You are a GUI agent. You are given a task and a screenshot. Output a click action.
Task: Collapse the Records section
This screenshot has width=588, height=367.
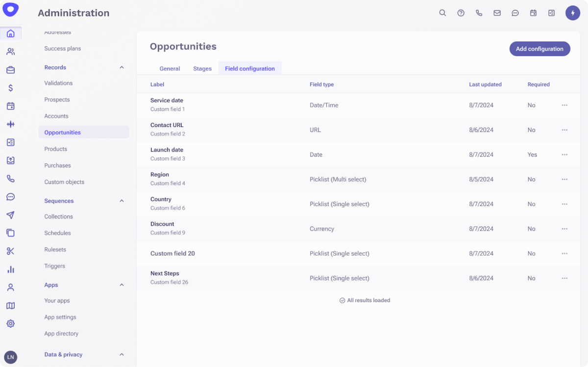tap(121, 67)
